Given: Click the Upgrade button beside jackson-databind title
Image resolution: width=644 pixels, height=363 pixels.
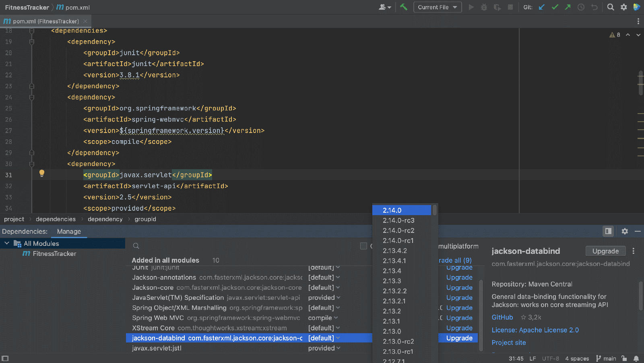Looking at the screenshot, I should (x=605, y=251).
